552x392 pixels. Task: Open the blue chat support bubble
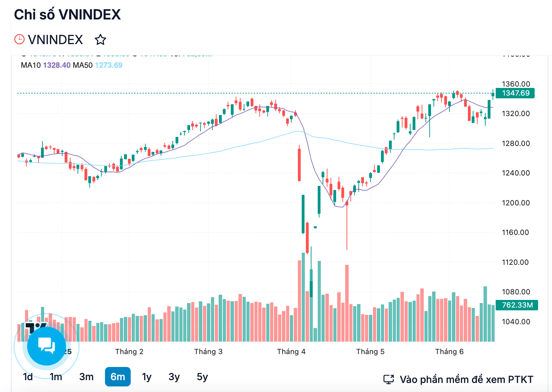47,346
